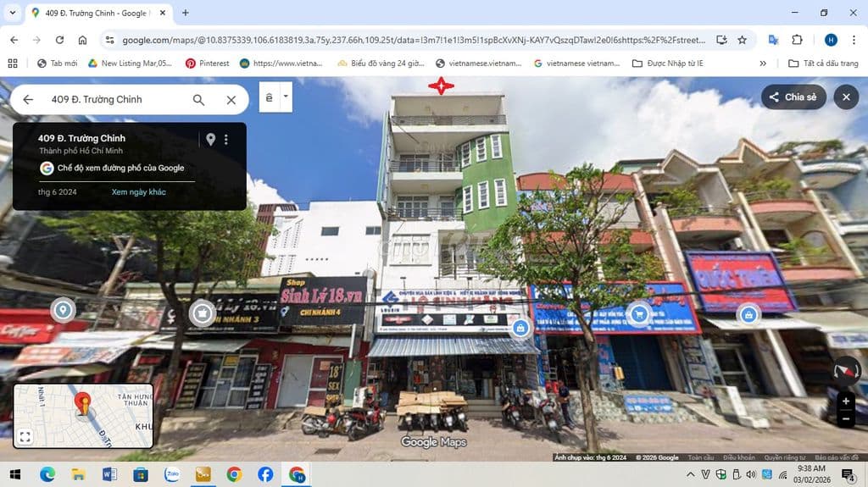This screenshot has height=487, width=868.
Task: Open Facebook from the Windows taskbar
Action: [265, 474]
